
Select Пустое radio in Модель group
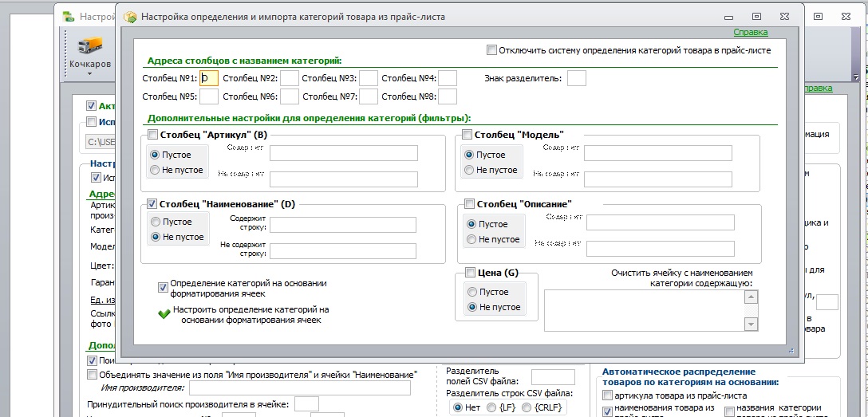coord(469,155)
